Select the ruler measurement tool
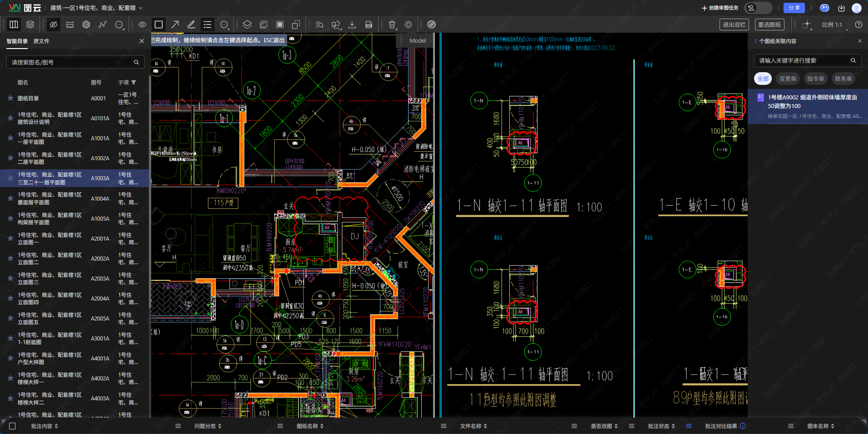The width and height of the screenshot is (868, 434). point(70,25)
